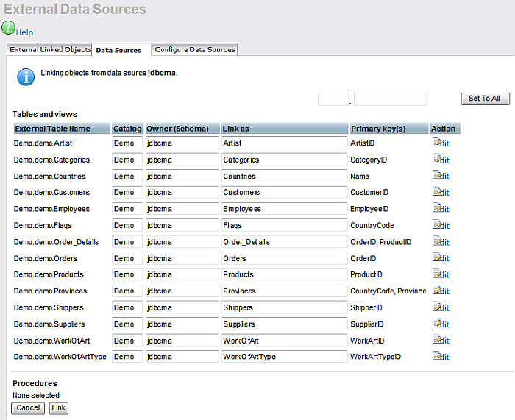Open the Configure Data Sources tab

[x=195, y=50]
